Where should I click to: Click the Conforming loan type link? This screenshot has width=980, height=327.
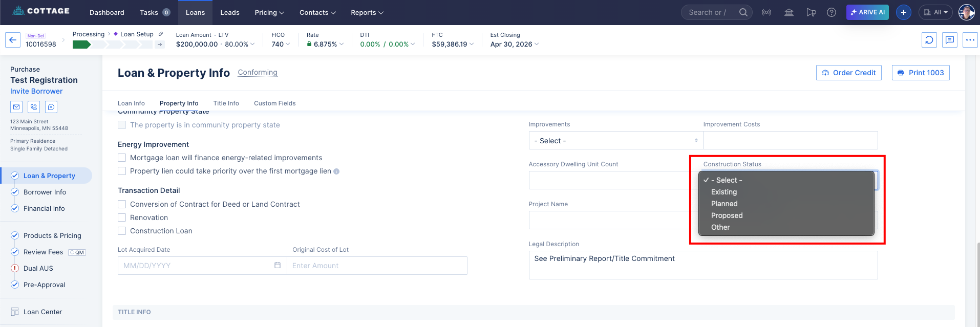click(x=258, y=73)
